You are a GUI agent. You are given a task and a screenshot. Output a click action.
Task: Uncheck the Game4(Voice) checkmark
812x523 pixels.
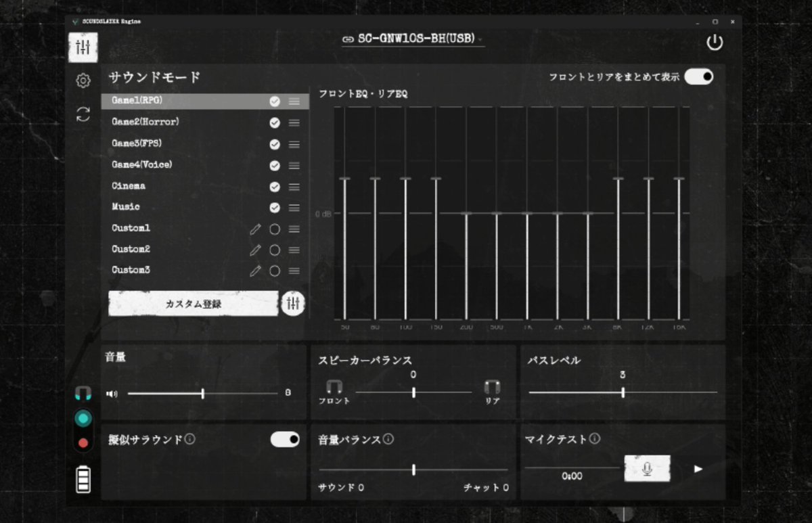274,166
